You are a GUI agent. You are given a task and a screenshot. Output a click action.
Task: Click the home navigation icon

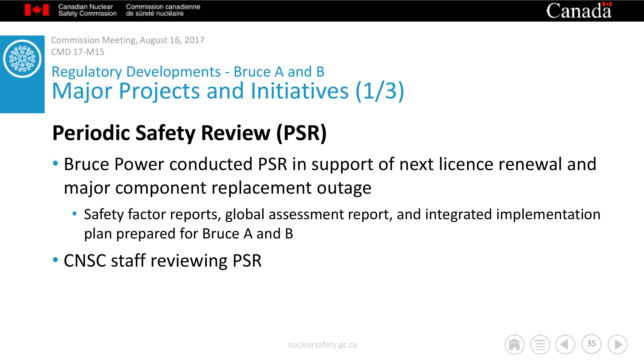coord(515,344)
